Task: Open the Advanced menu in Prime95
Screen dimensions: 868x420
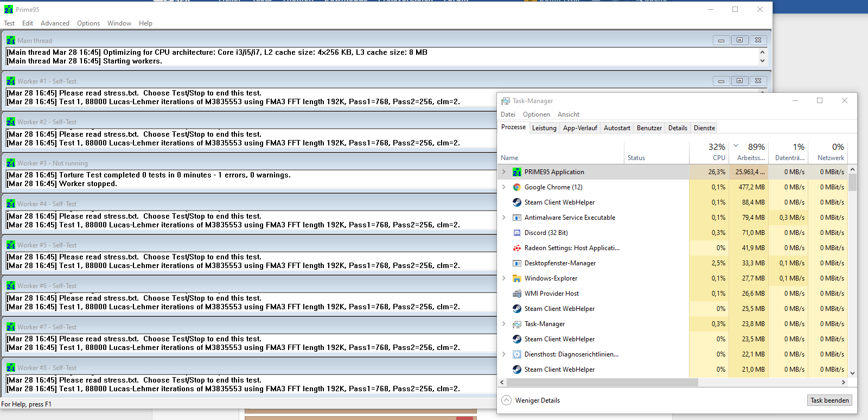Action: click(x=55, y=23)
